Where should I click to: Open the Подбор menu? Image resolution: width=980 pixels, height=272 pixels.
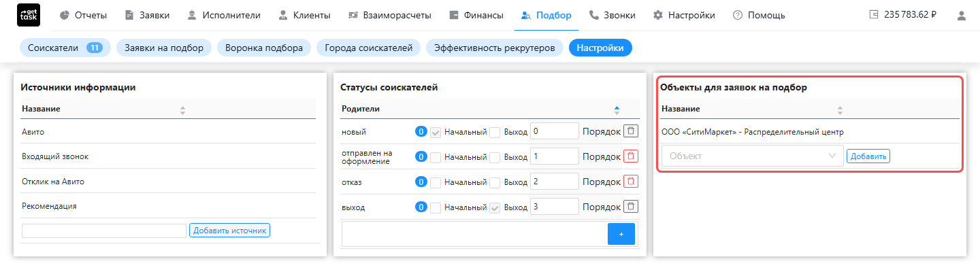coord(546,15)
